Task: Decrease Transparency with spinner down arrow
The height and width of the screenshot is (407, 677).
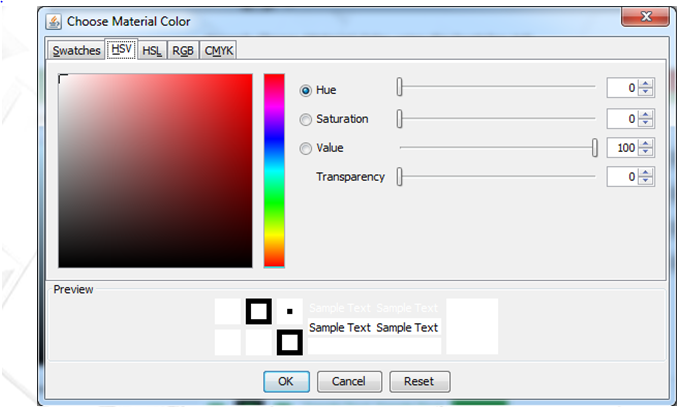Action: pos(645,181)
